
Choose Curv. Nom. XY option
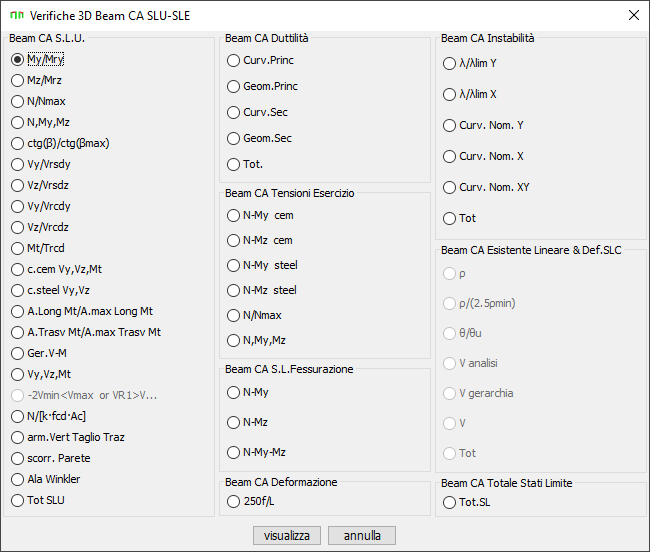487,188
